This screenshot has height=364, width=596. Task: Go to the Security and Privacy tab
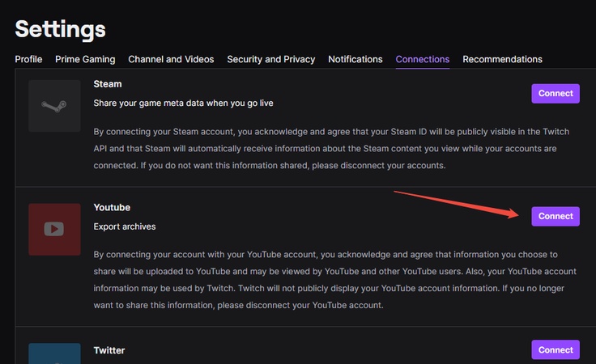point(271,59)
